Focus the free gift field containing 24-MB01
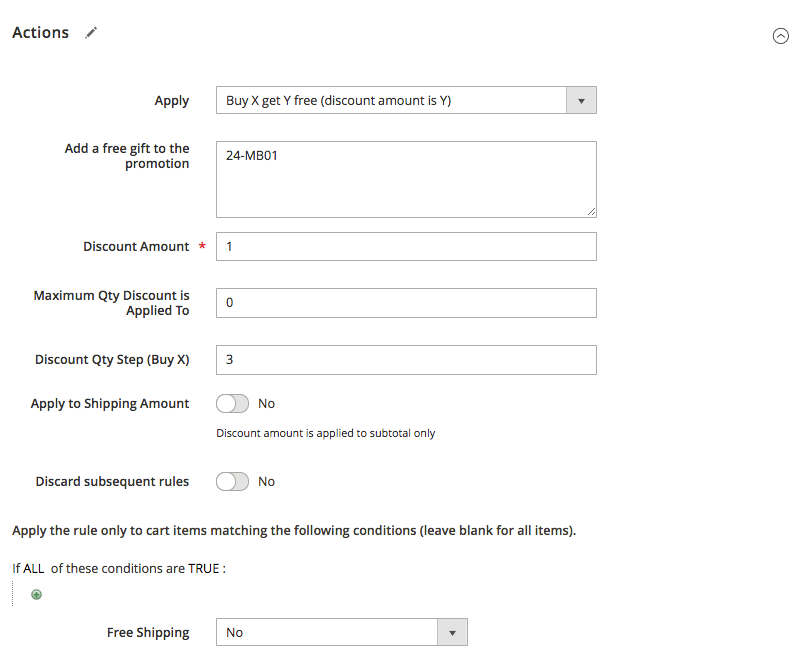Image resolution: width=807 pixels, height=659 pixels. (x=406, y=179)
